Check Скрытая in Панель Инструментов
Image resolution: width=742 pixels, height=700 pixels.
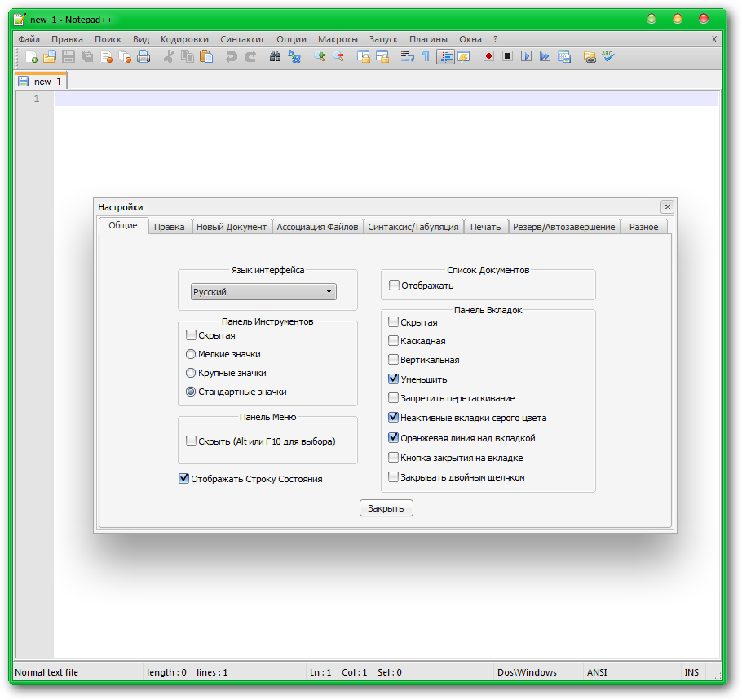[x=191, y=335]
